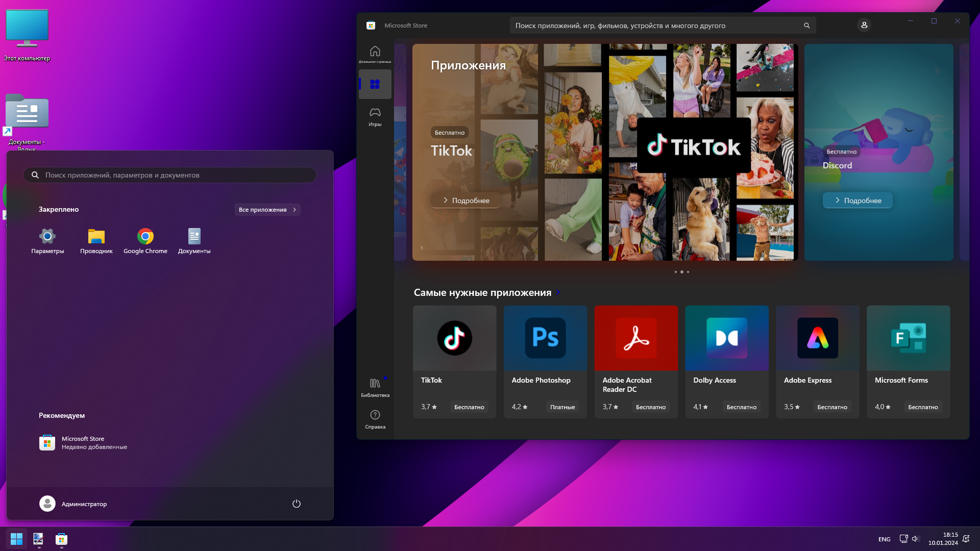Click the Store user account icon
The width and height of the screenshot is (980, 551).
point(864,25)
